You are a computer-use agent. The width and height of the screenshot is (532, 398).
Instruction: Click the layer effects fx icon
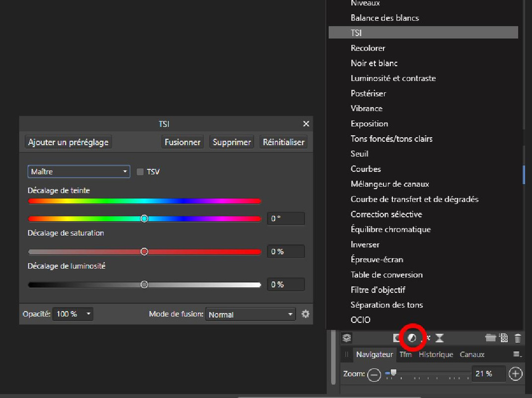(x=427, y=338)
